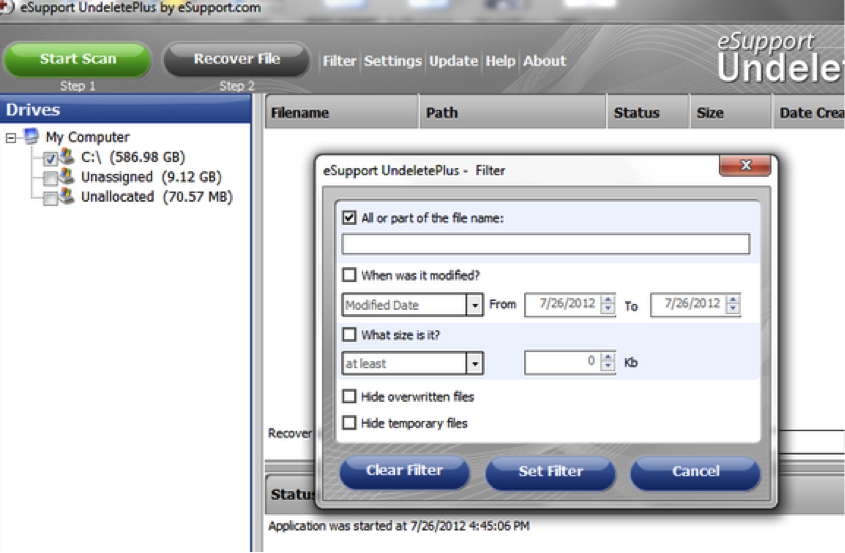
Task: Click the Clear Filter button
Action: (404, 471)
